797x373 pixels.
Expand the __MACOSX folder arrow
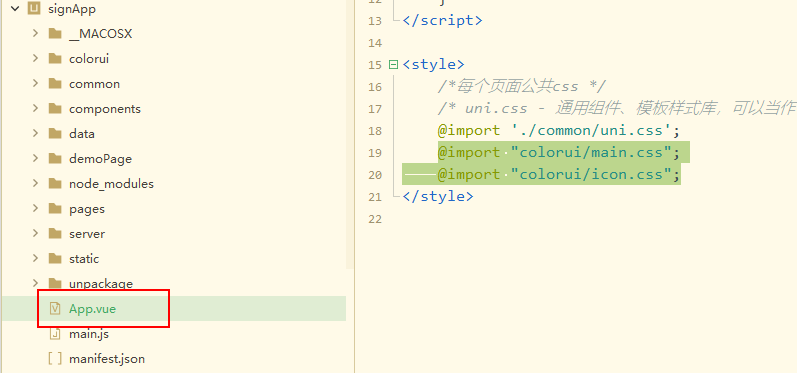click(x=35, y=33)
